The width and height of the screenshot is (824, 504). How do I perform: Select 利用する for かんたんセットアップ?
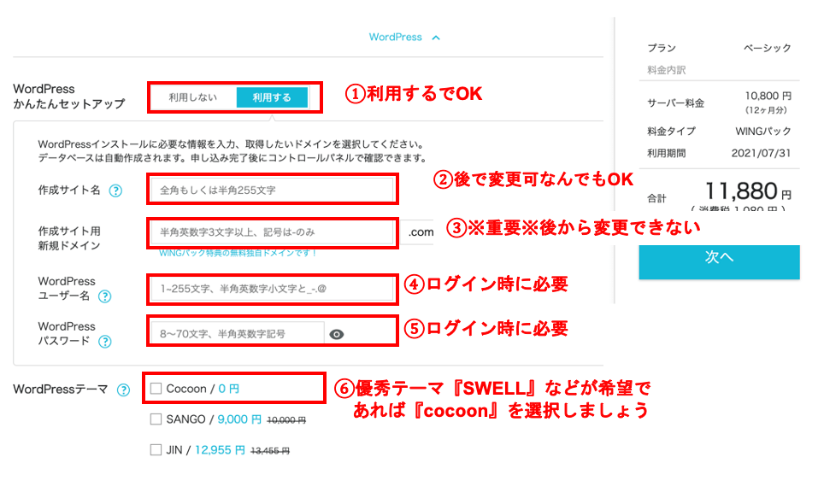click(272, 97)
